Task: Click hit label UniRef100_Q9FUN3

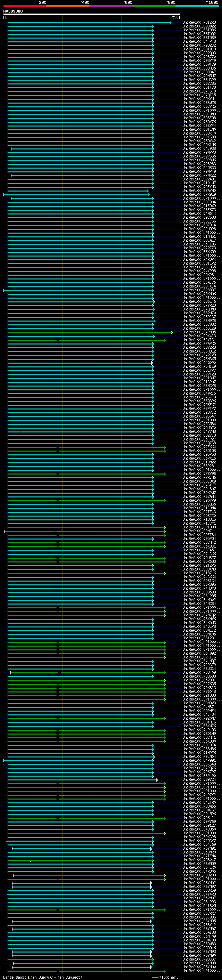Action: click(x=199, y=114)
